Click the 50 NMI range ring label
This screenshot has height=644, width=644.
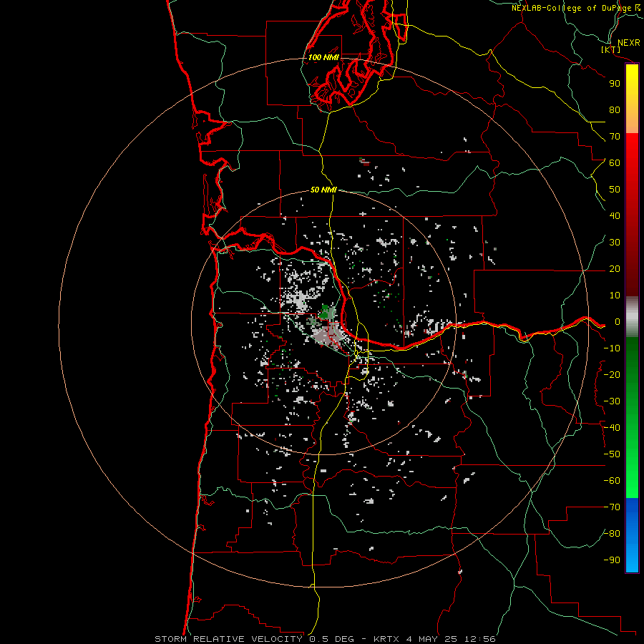[x=323, y=190]
